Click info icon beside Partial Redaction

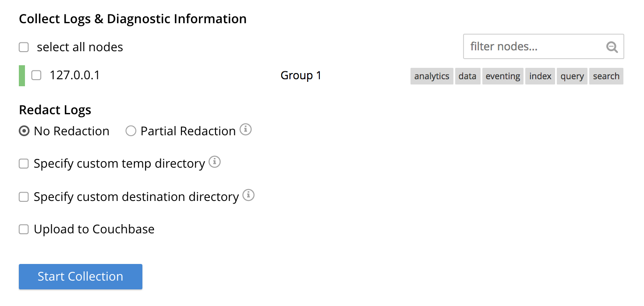[x=246, y=130]
